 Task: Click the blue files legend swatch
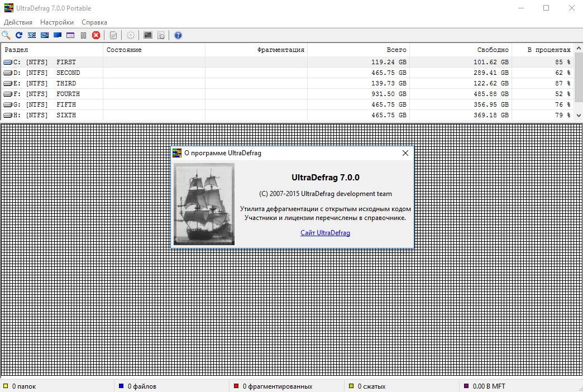[x=121, y=386]
